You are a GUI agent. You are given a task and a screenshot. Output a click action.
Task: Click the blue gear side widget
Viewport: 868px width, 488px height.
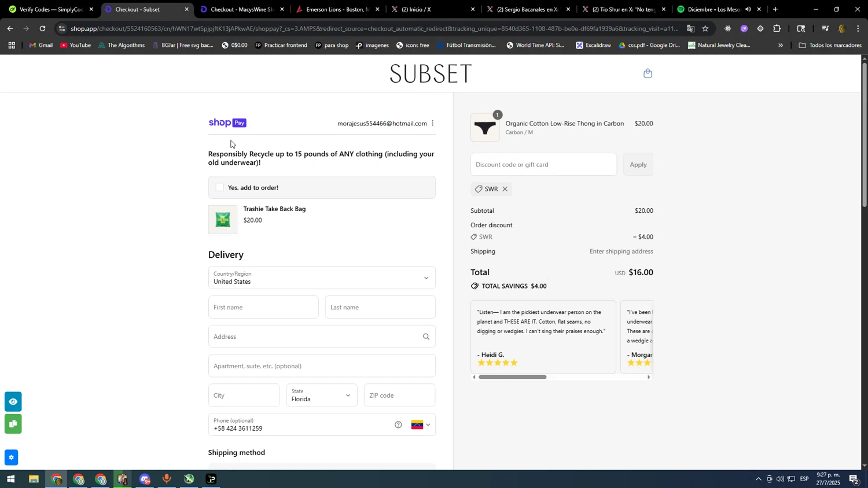11,458
